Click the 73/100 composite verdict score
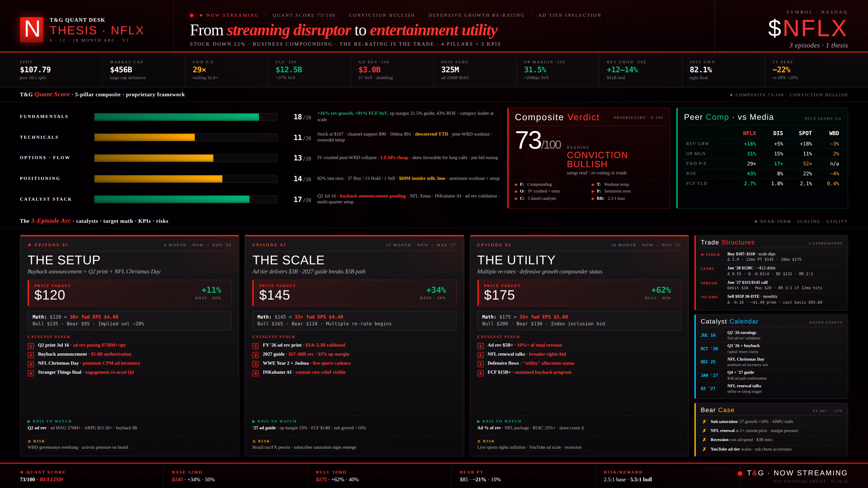868x488 pixels. click(x=538, y=141)
